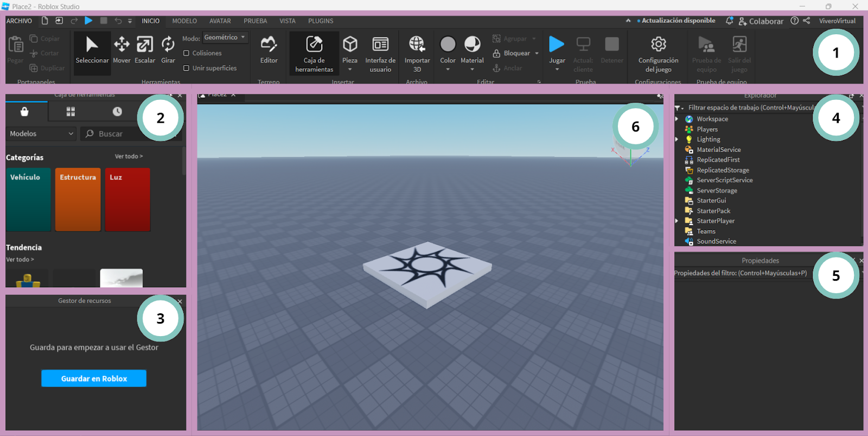Click the Agrupar group tool

click(509, 39)
